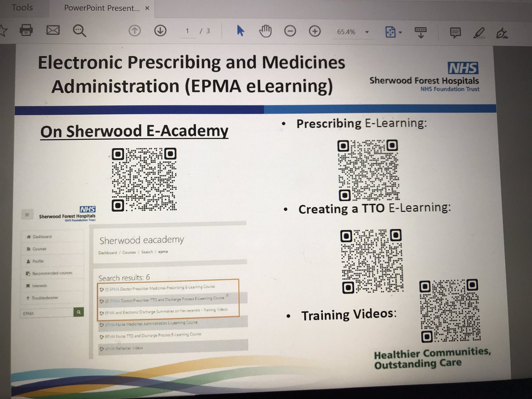532x399 pixels.
Task: Choose the Hand pan tool
Action: [x=266, y=31]
